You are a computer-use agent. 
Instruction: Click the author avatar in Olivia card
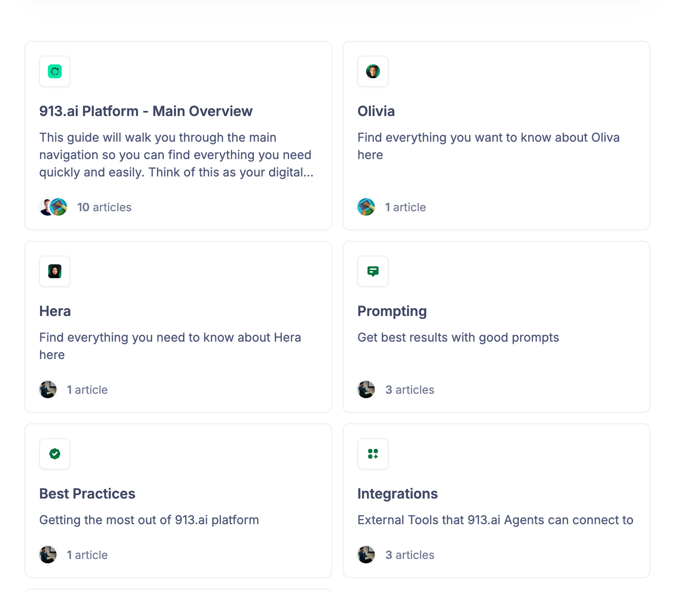pyautogui.click(x=366, y=207)
